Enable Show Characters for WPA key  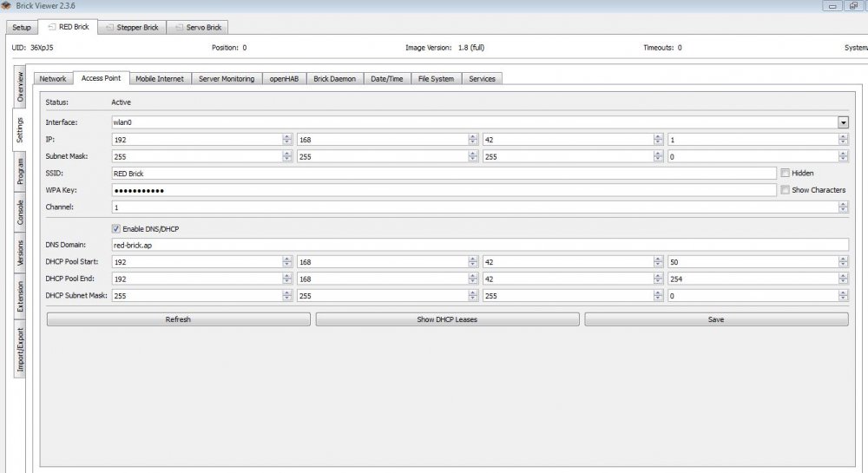785,190
